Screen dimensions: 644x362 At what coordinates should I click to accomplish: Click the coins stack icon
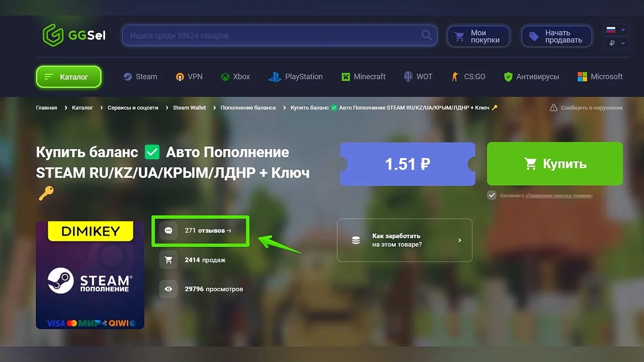tap(356, 240)
